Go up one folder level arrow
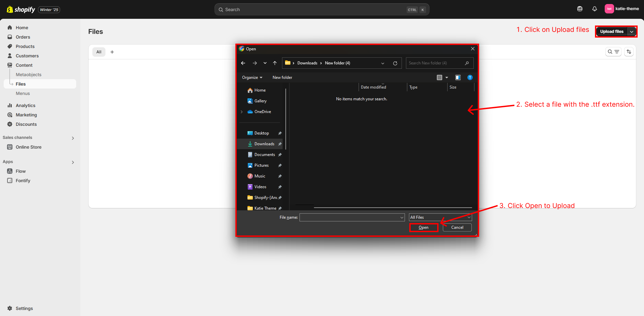Viewport: 644px width, 316px height. 275,63
